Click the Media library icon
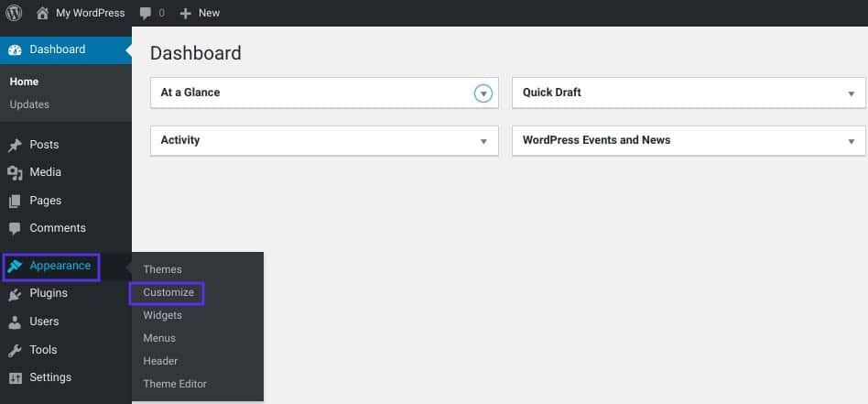 point(15,172)
